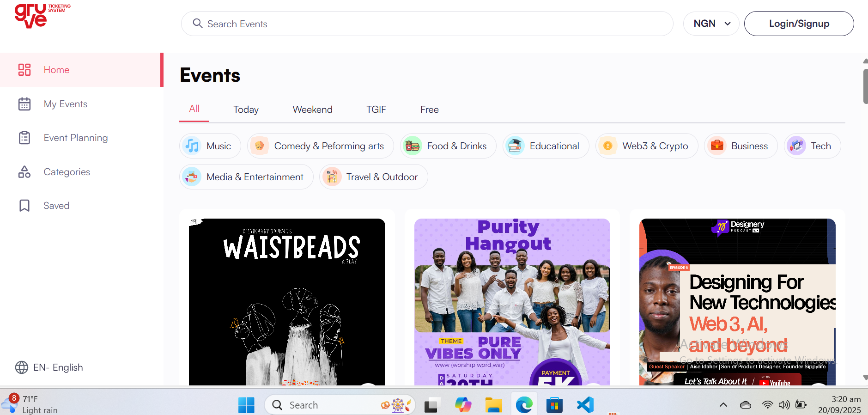Click the Login/Signup button
The width and height of the screenshot is (868, 415).
click(x=799, y=24)
